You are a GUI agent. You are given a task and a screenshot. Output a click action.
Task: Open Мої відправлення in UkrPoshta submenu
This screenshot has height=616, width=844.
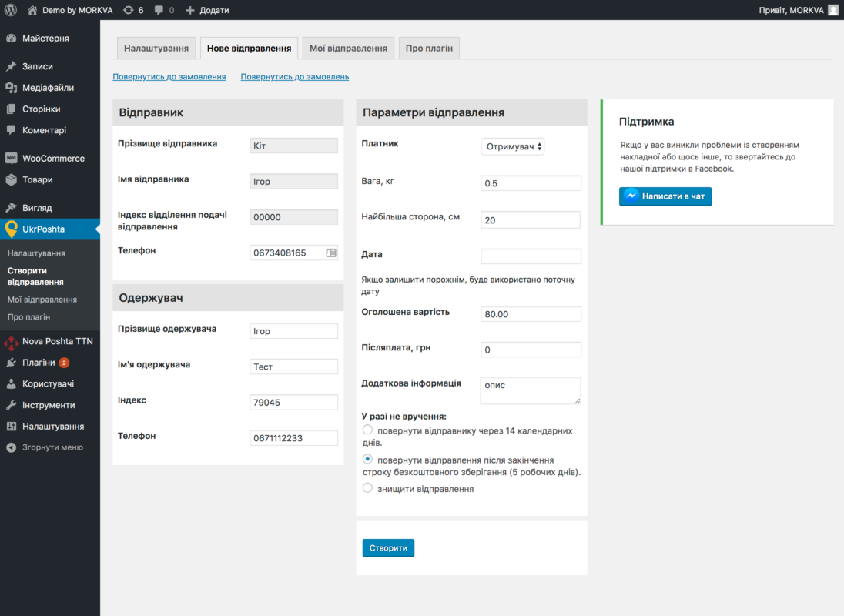[x=42, y=299]
